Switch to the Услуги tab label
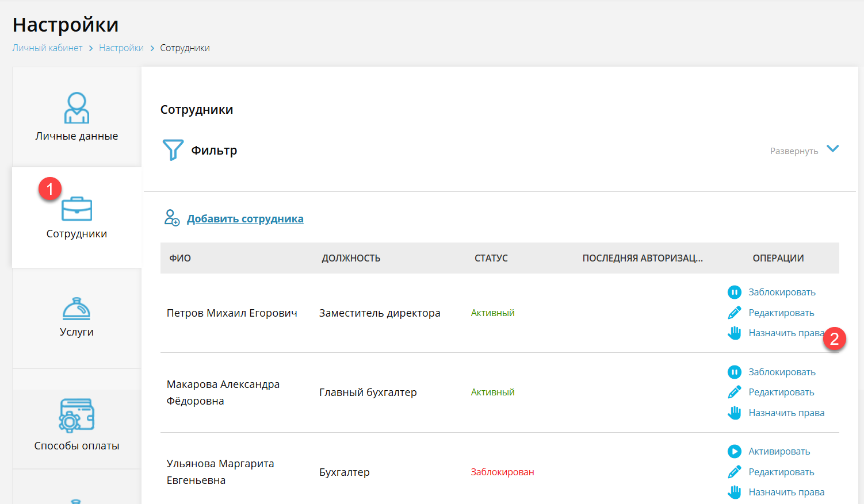 pyautogui.click(x=77, y=332)
